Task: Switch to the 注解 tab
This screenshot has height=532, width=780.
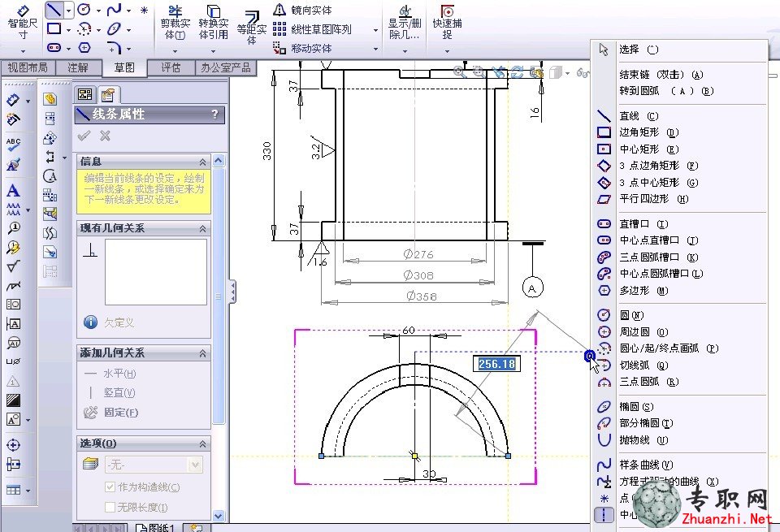Action: point(78,67)
